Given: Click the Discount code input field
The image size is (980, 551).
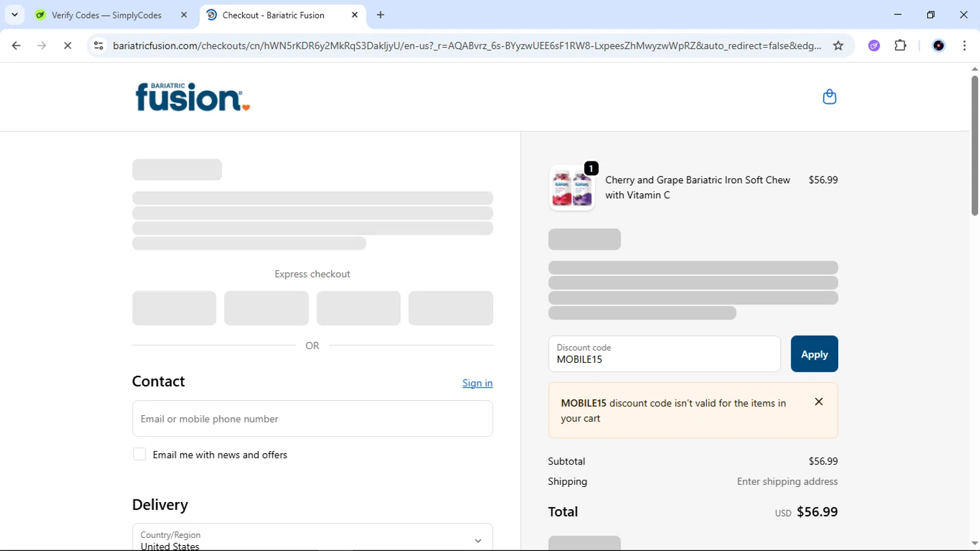Looking at the screenshot, I should click(664, 354).
